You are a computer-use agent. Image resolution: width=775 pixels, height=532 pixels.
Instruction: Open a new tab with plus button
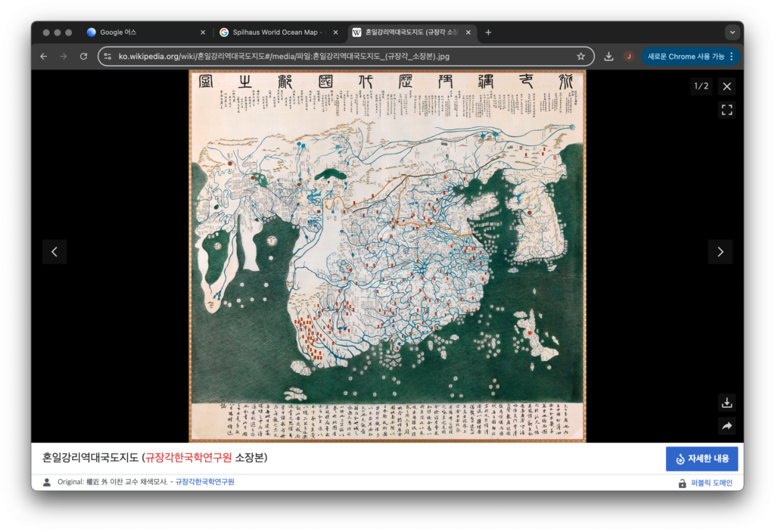(x=488, y=33)
